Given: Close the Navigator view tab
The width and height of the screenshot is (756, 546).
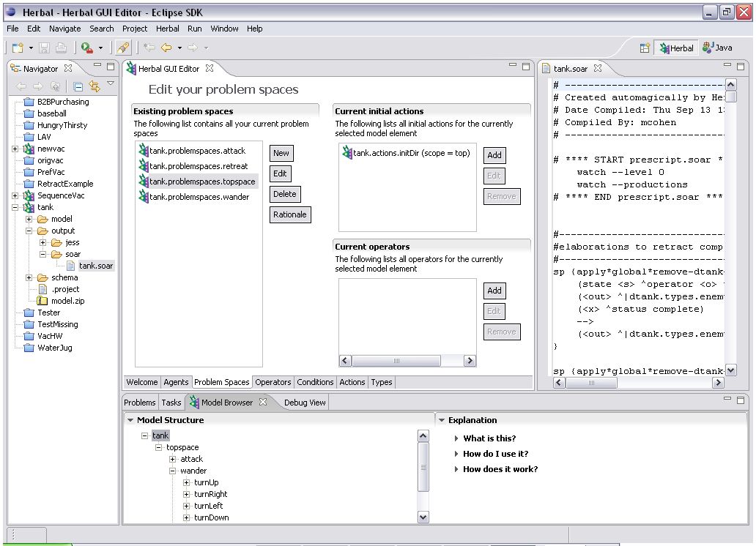Looking at the screenshot, I should [x=68, y=68].
